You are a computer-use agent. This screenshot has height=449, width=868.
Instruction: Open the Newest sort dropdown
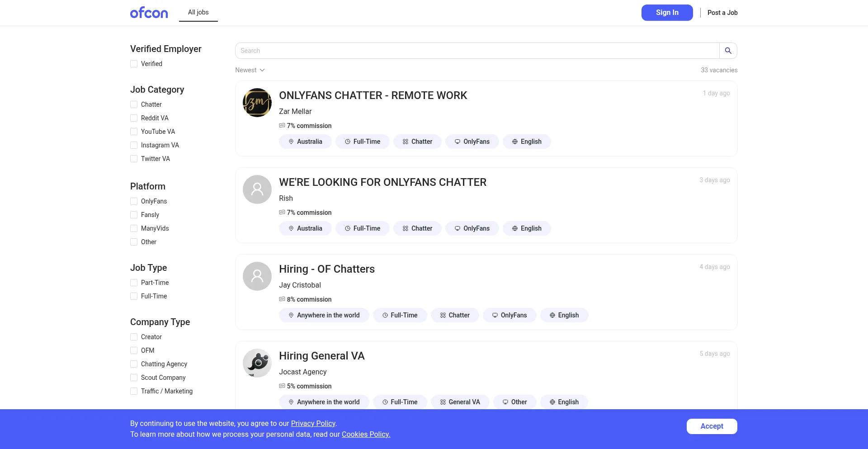click(x=250, y=70)
